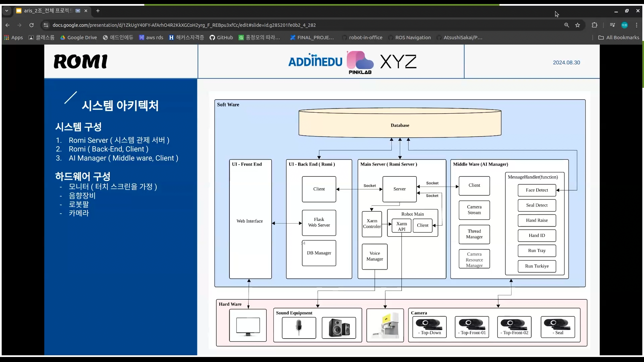Bookmark this page with the star icon

click(578, 25)
